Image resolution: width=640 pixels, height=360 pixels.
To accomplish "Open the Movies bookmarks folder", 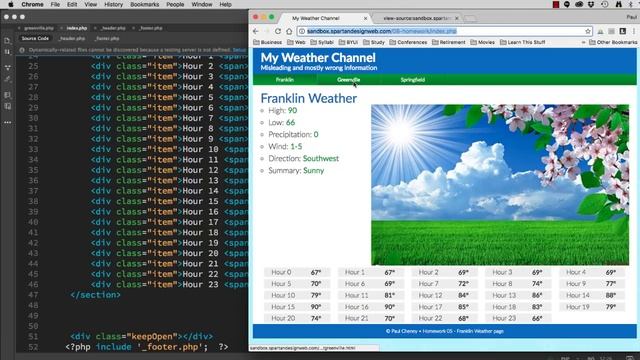I will click(x=482, y=42).
